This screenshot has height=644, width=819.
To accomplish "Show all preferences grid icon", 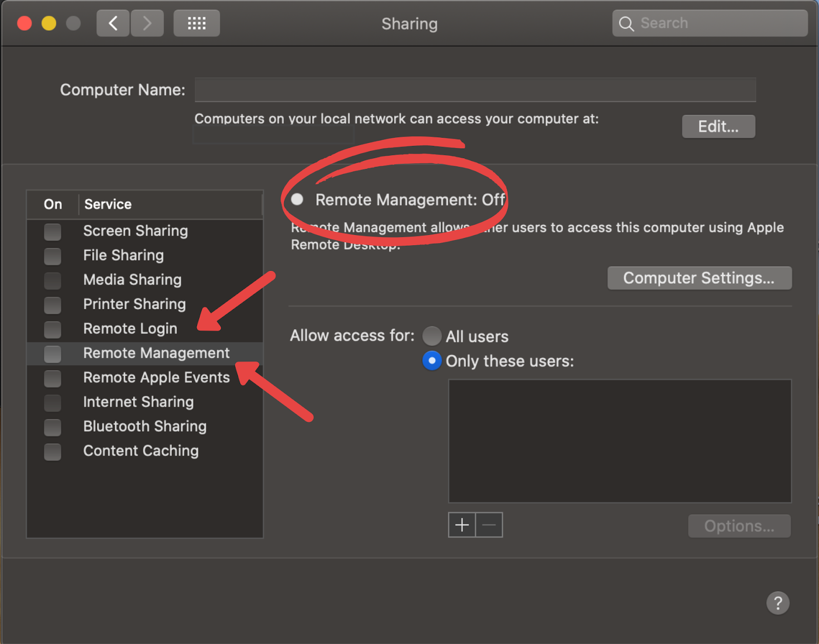I will coord(197,23).
